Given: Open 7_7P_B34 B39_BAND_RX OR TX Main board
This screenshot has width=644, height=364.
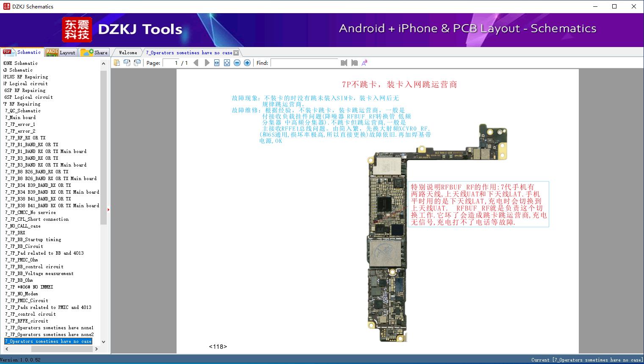Looking at the screenshot, I should 52,192.
